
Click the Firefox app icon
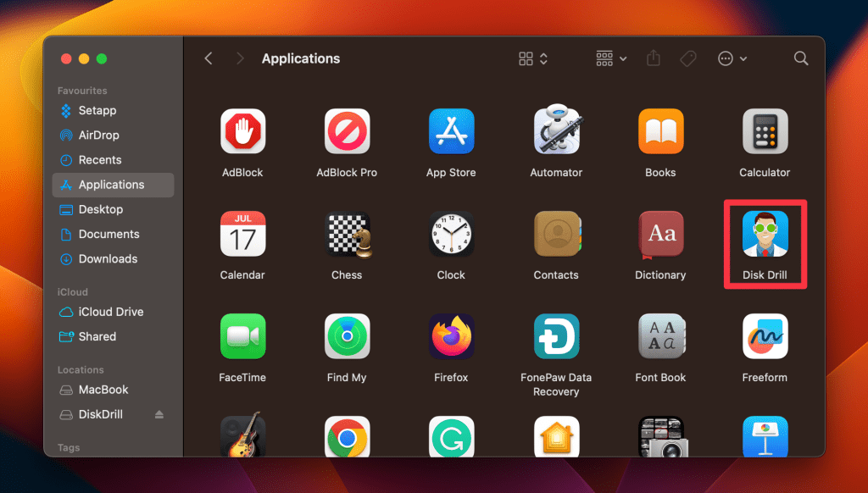coord(451,336)
